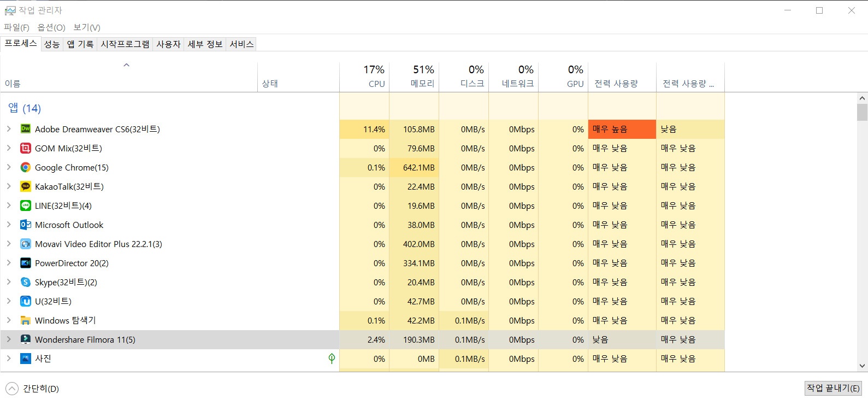Screen dimensions: 868x405
Task: Expand the Wondershare Filmora 11(5) group
Action: pyautogui.click(x=9, y=339)
